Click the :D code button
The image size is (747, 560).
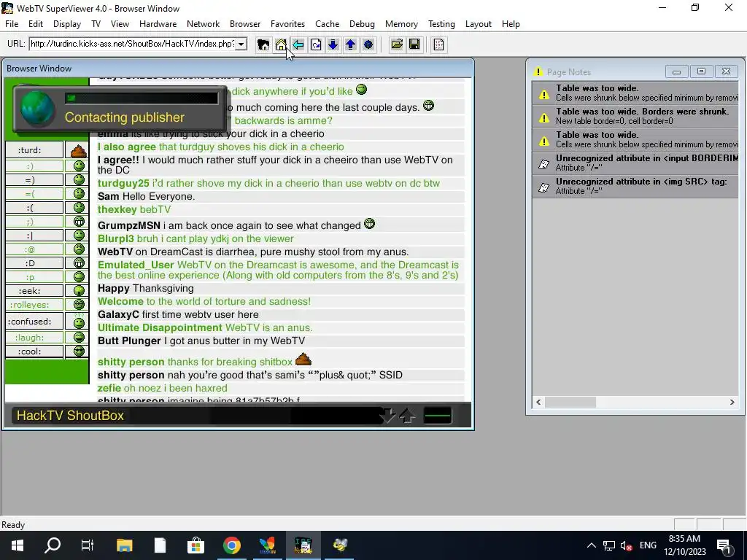pyautogui.click(x=34, y=262)
